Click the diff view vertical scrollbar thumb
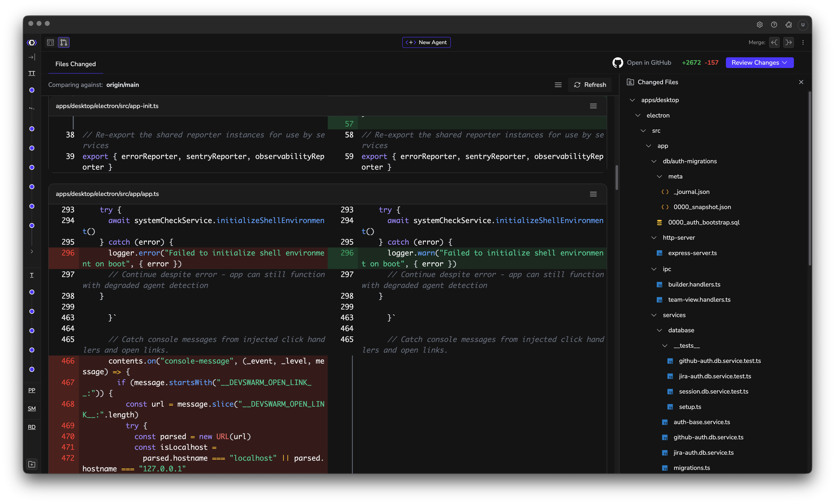The image size is (835, 504). pos(616,178)
